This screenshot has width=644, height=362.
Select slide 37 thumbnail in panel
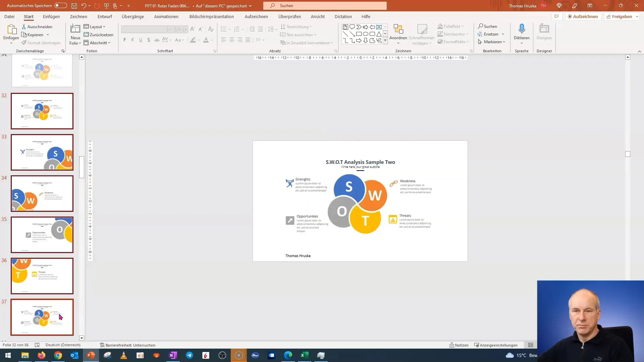pyautogui.click(x=42, y=317)
